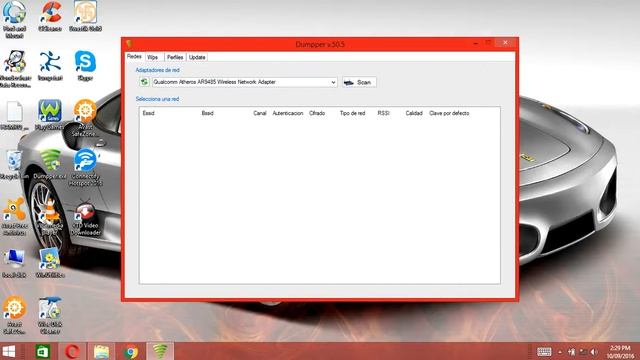Click the Autenticacion column header
Screen dimensions: 640x360
tap(288, 113)
